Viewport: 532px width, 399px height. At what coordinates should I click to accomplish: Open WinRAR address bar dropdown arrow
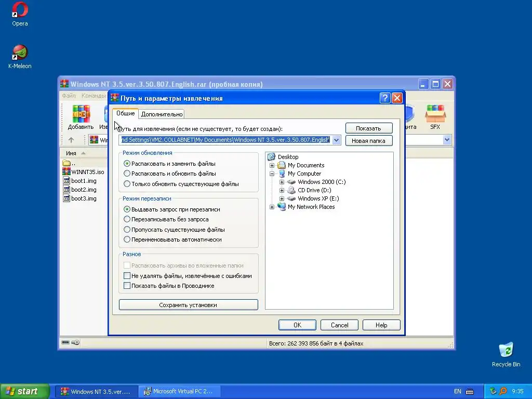tap(447, 140)
